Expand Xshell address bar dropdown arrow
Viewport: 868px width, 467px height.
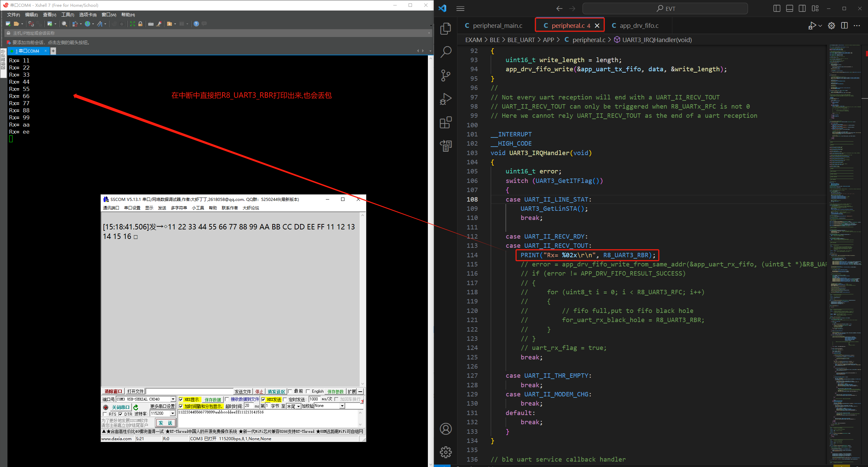(x=429, y=33)
